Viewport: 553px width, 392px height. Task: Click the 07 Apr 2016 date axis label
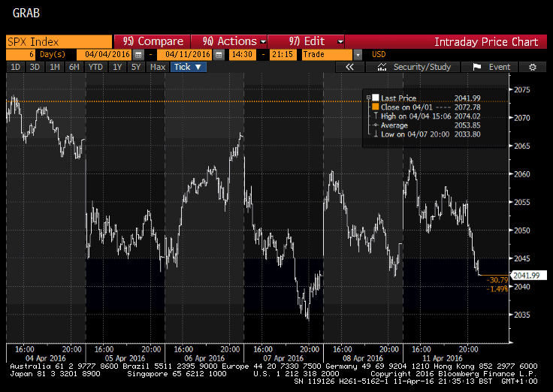pos(283,358)
